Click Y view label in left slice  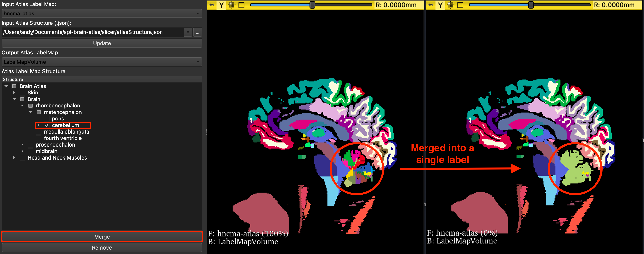222,5
